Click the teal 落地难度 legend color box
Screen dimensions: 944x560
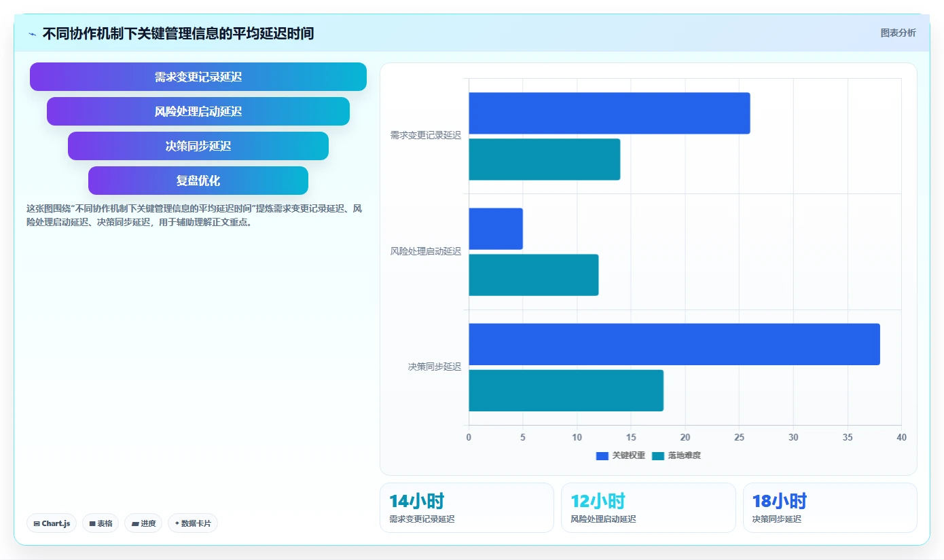click(x=658, y=456)
